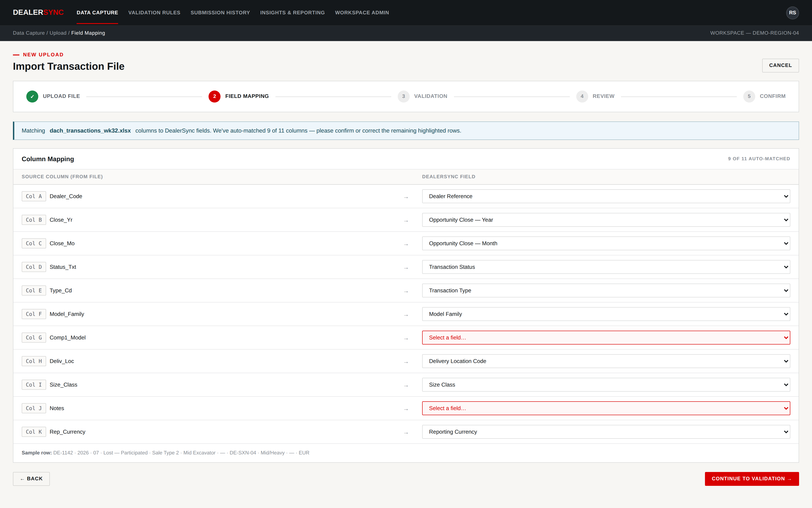Click the Col A badge
Viewport: 812px width, 508px height.
[34, 196]
